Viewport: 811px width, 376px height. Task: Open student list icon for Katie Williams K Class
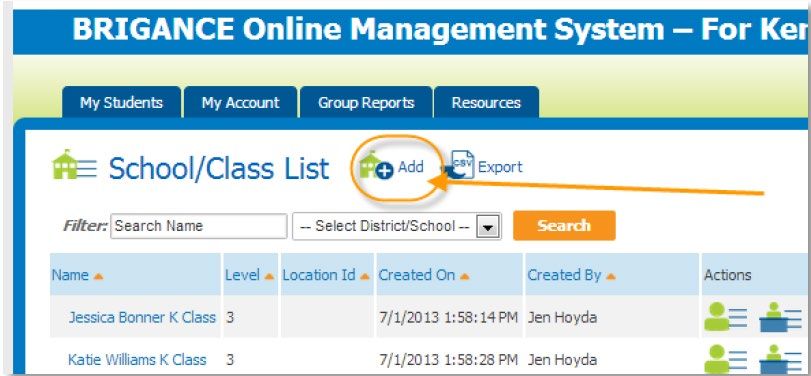coord(726,358)
